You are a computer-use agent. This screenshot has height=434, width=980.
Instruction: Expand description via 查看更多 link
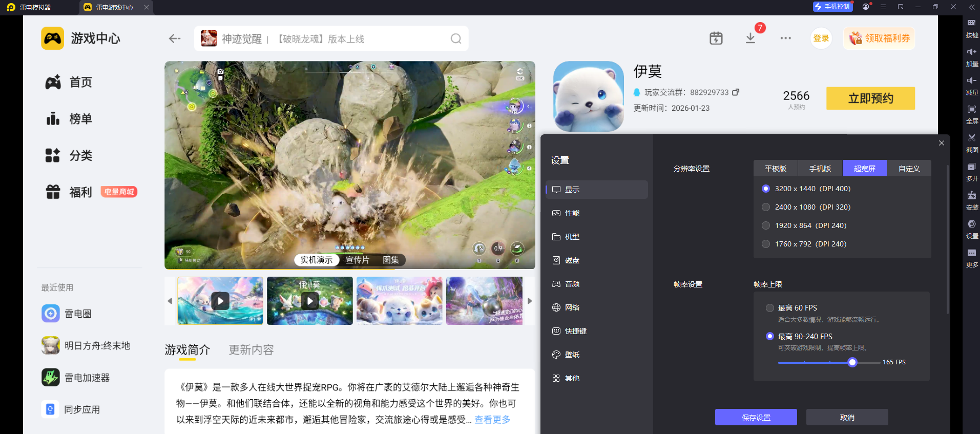(x=492, y=420)
